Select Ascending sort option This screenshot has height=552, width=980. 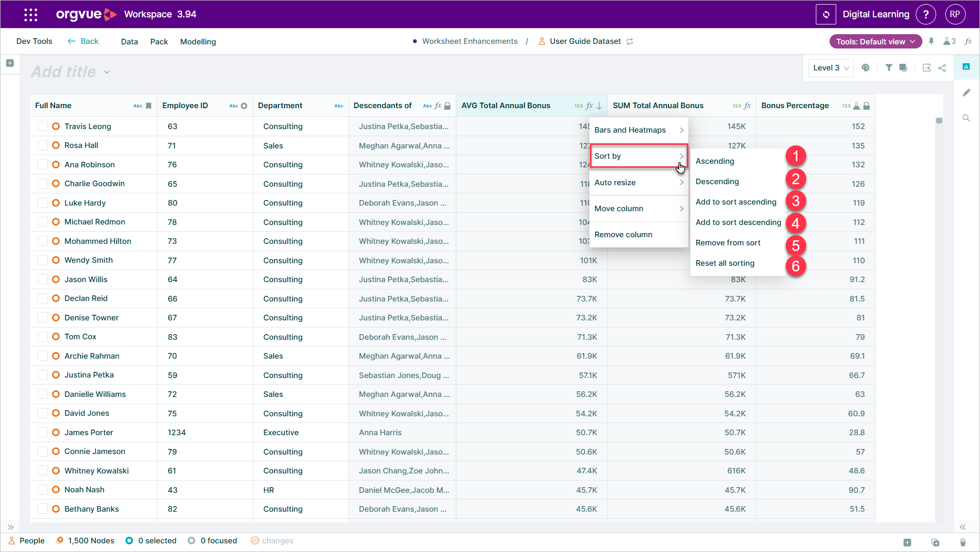point(715,161)
